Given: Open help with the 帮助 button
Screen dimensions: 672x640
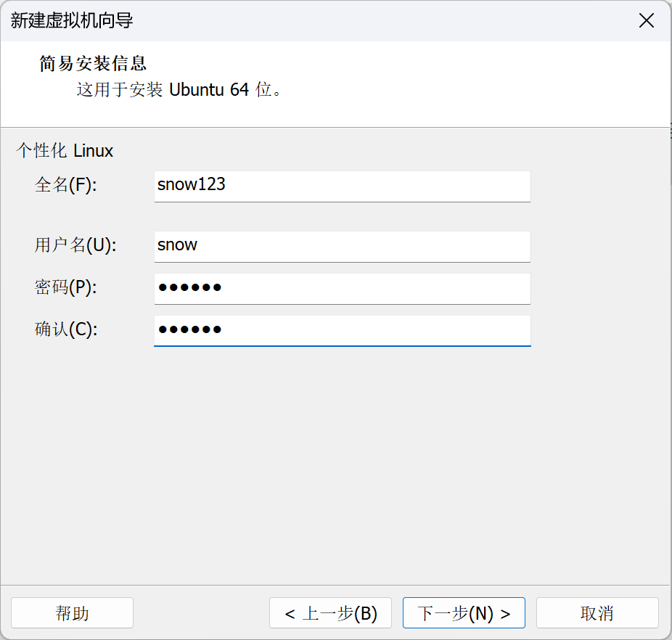Looking at the screenshot, I should [72, 613].
